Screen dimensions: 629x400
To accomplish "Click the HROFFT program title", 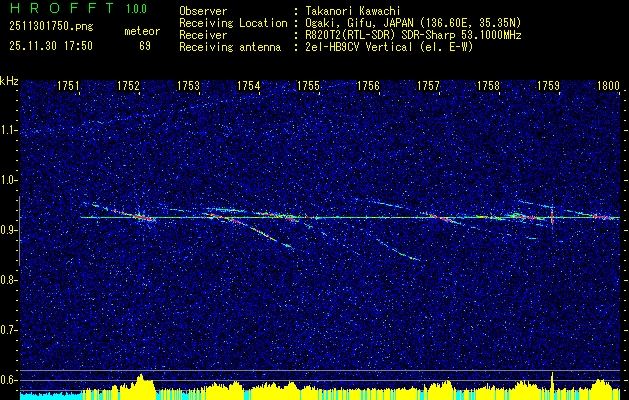I will [62, 8].
